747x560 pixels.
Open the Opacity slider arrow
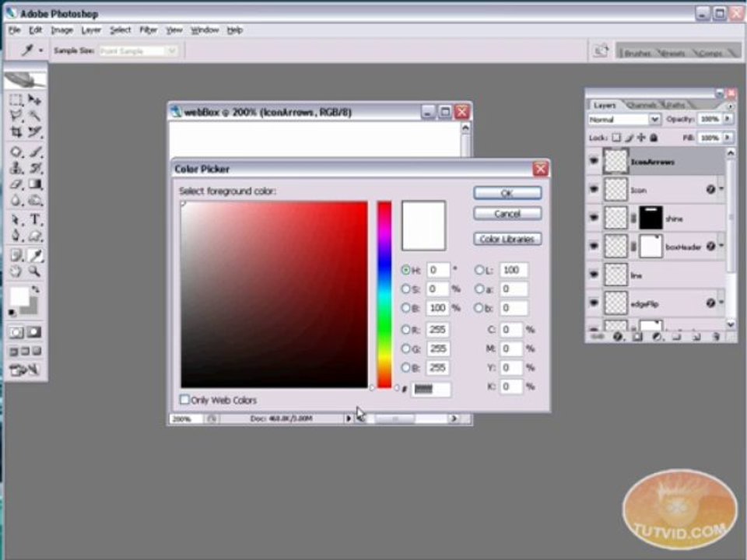coord(728,118)
